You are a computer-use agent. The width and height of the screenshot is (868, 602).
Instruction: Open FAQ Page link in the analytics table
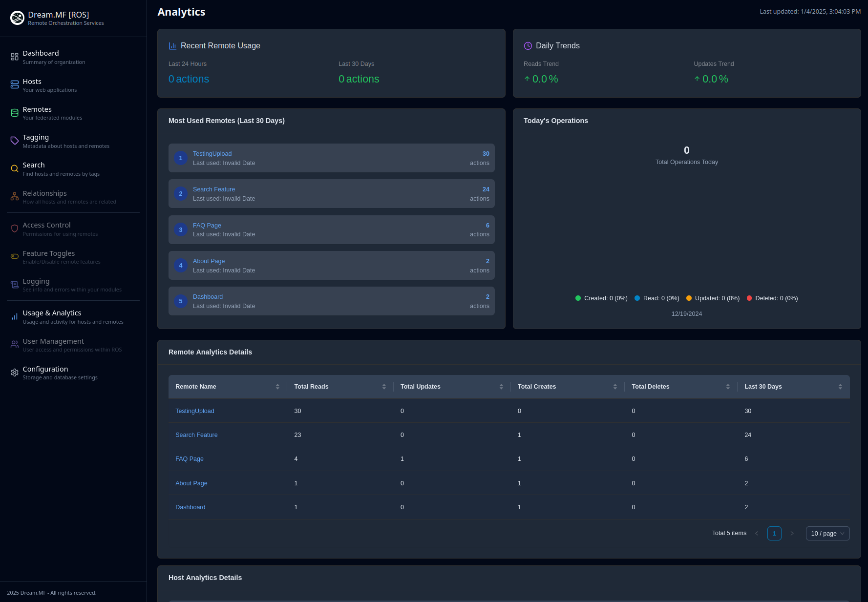(x=190, y=459)
